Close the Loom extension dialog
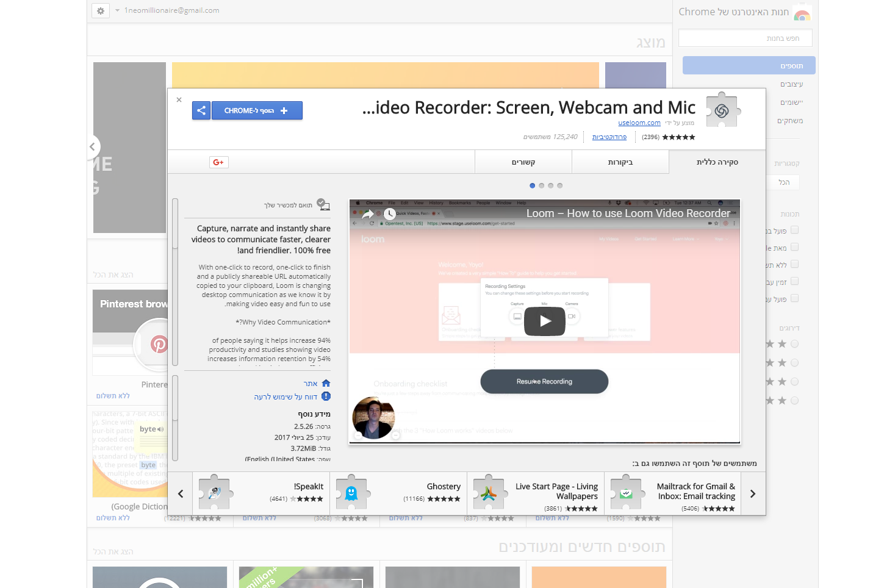The width and height of the screenshot is (884, 588). (x=179, y=99)
